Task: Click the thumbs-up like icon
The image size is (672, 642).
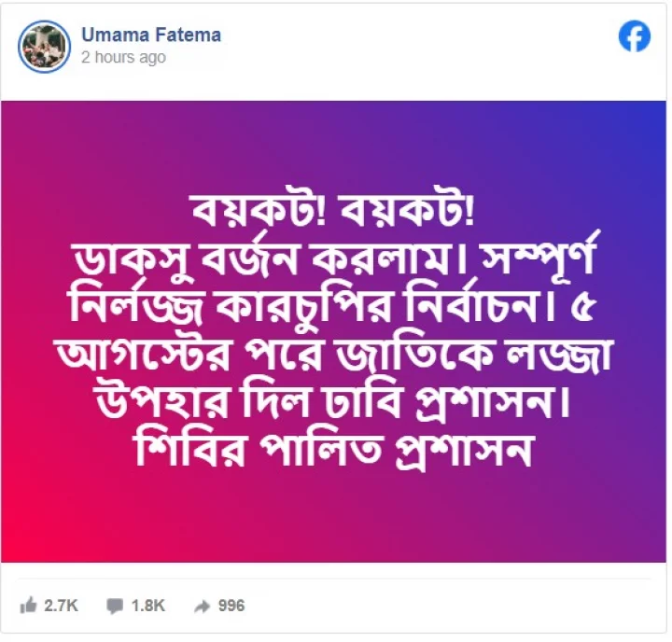Action: pos(28,606)
